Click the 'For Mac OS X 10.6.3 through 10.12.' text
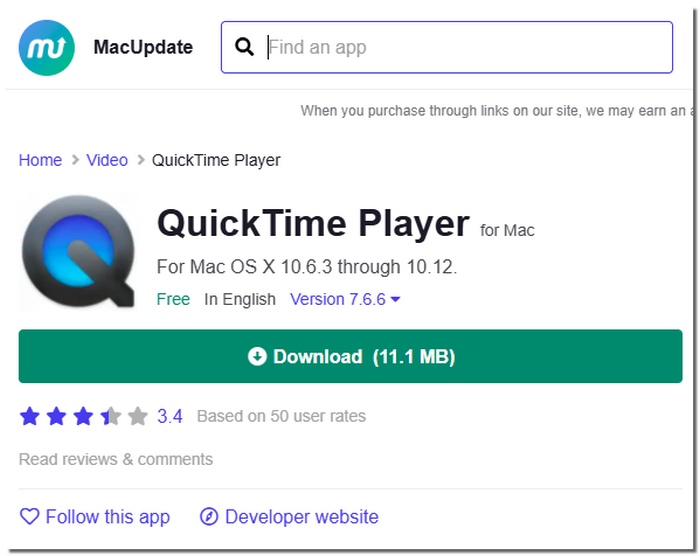 coord(307,267)
